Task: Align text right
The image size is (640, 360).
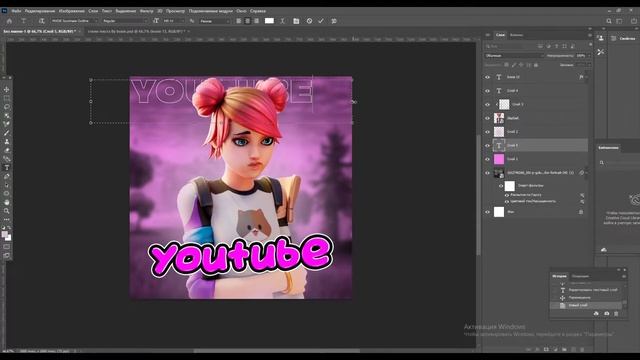Action: point(256,21)
